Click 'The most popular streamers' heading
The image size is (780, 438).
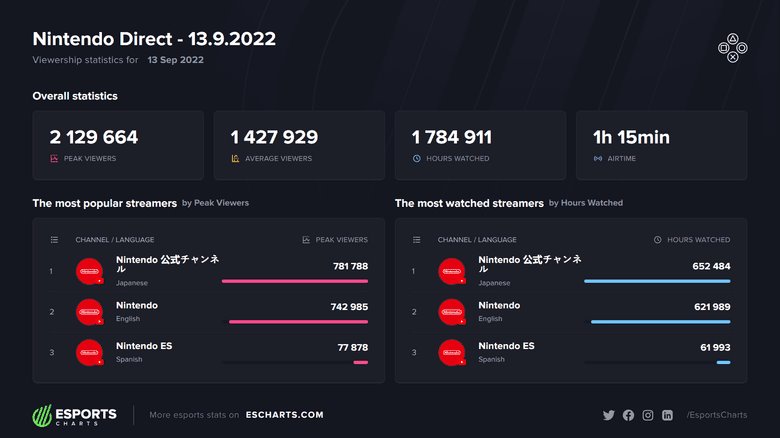pyautogui.click(x=104, y=203)
